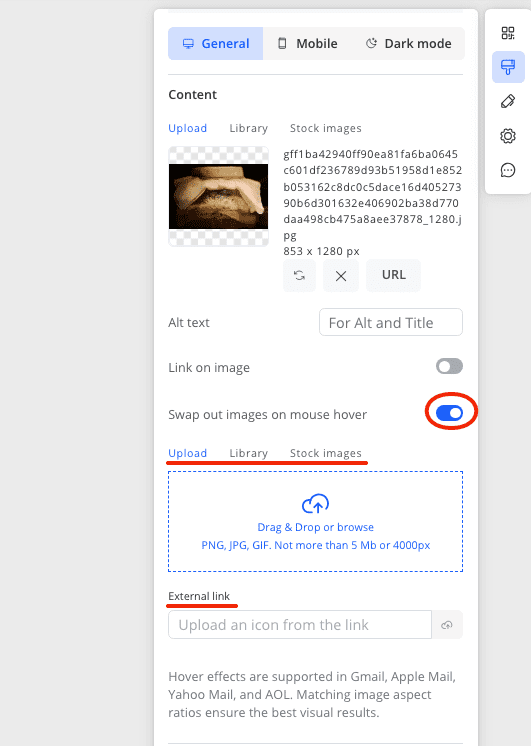Click the cloud upload icon in drop zone
This screenshot has width=531, height=746.
tap(315, 503)
